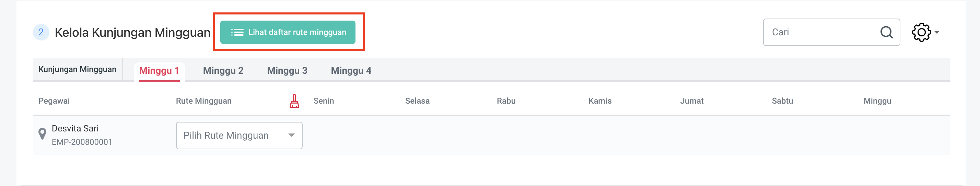Open the gear settings icon
This screenshot has width=980, height=186.
click(921, 32)
